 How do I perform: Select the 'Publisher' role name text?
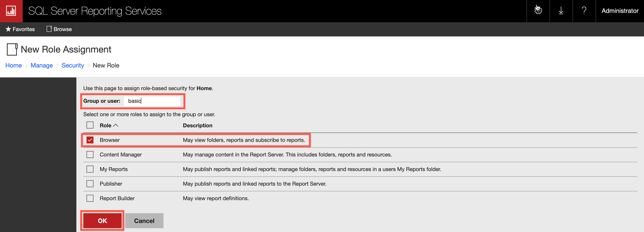[111, 184]
